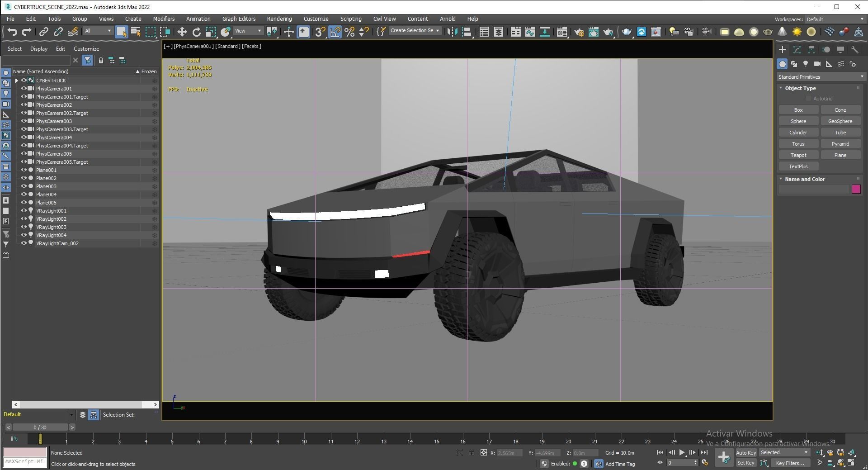
Task: Open the Create Selection Set dropdown
Action: tap(415, 31)
